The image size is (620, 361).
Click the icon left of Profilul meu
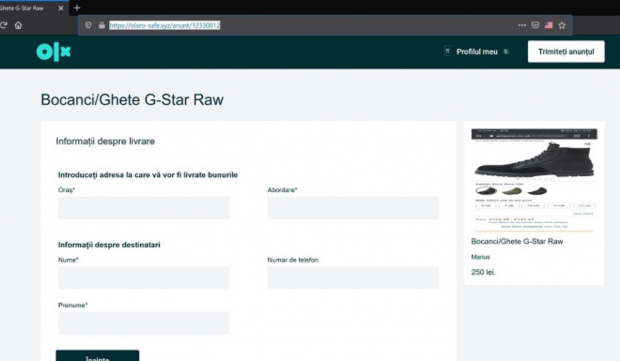448,51
